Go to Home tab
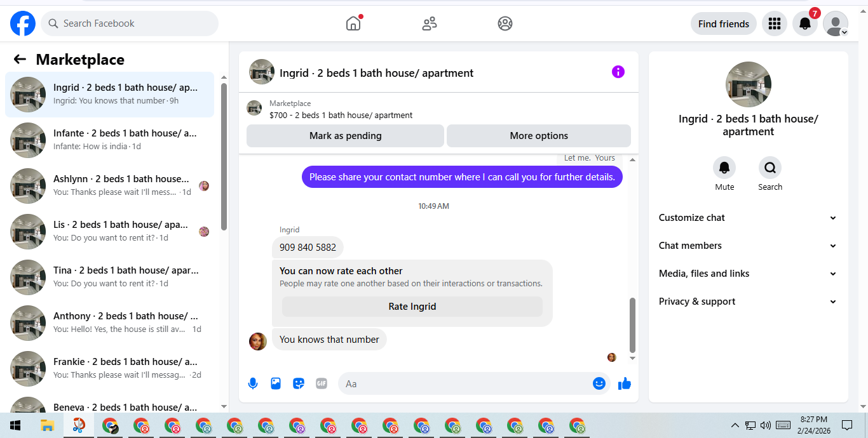 [x=353, y=23]
